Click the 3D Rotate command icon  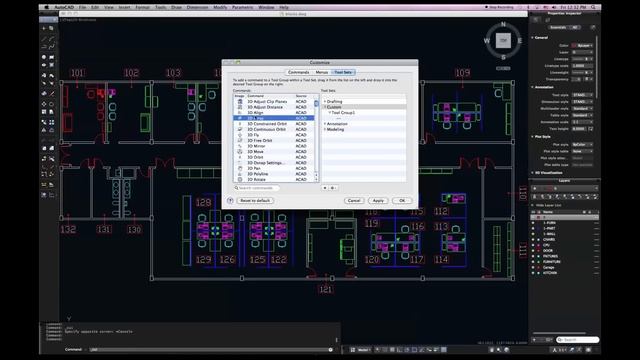pyautogui.click(x=240, y=179)
